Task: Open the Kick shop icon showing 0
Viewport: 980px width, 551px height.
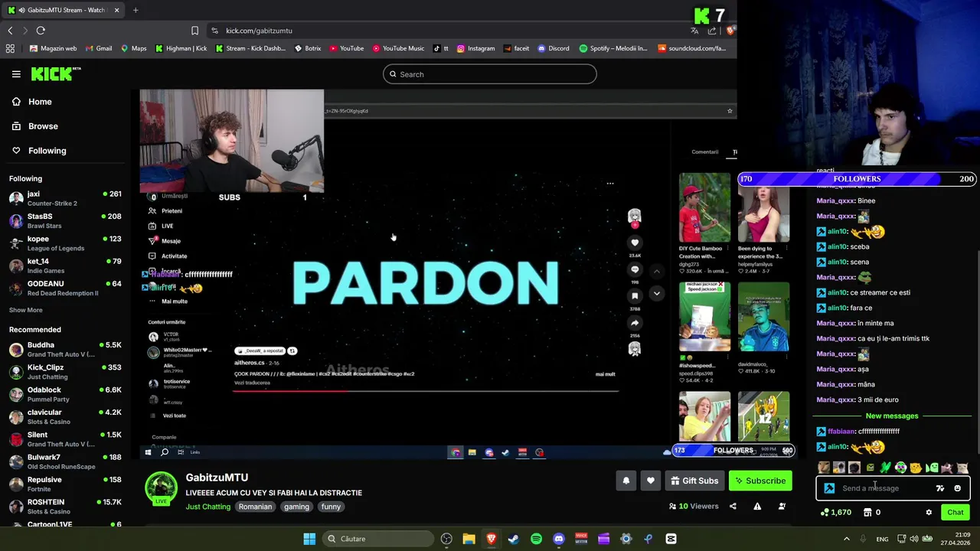Action: coord(872,512)
